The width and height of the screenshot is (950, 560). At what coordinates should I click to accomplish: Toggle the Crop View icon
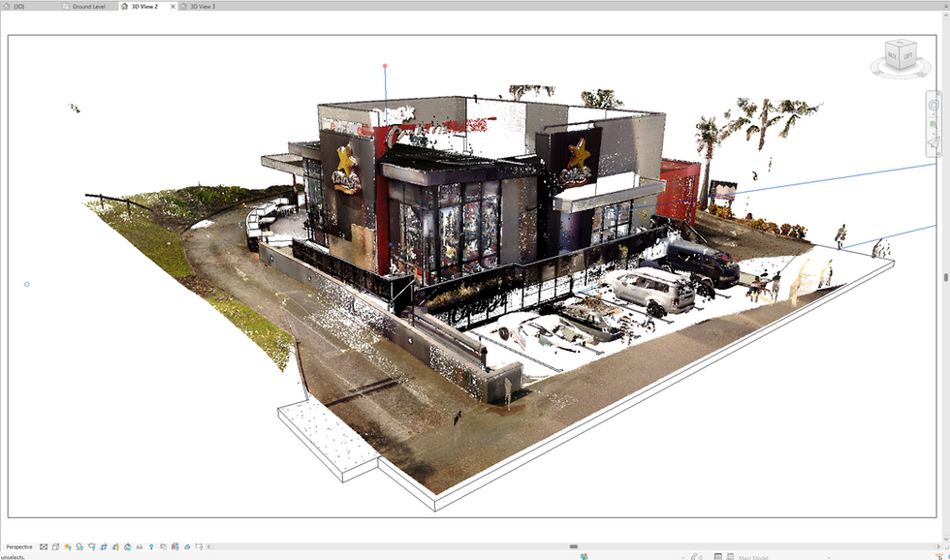(x=104, y=546)
